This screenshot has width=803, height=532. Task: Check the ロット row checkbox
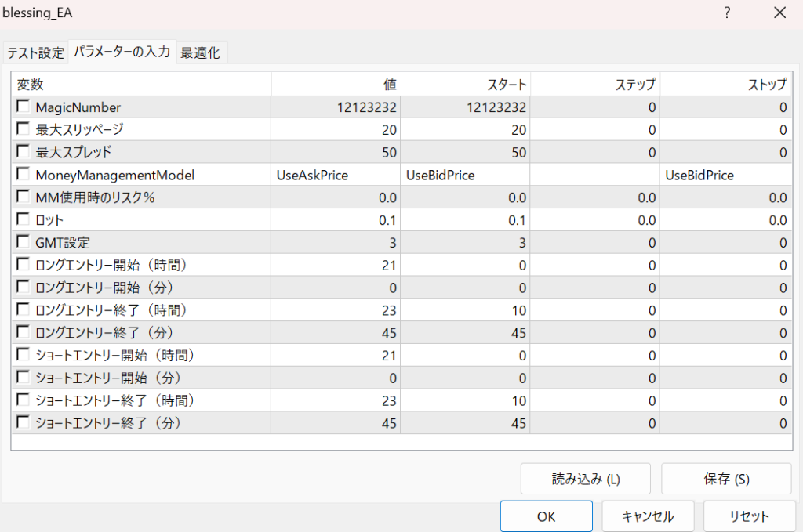click(x=23, y=219)
